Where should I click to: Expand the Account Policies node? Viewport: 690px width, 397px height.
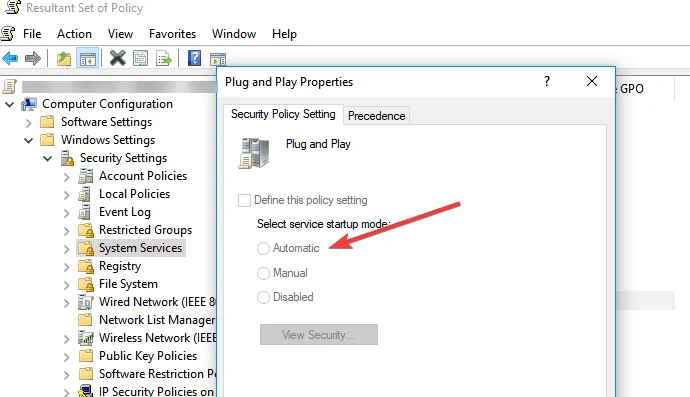(66, 177)
